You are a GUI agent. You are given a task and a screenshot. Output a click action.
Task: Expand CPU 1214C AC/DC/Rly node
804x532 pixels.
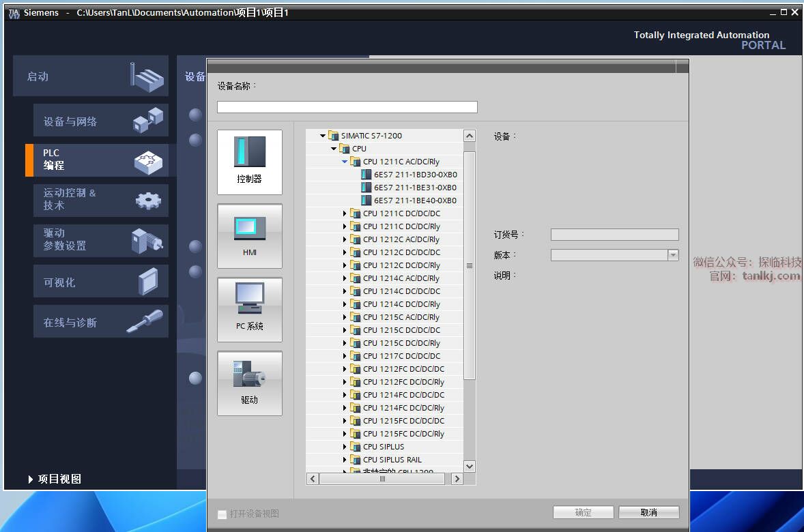pyautogui.click(x=345, y=278)
